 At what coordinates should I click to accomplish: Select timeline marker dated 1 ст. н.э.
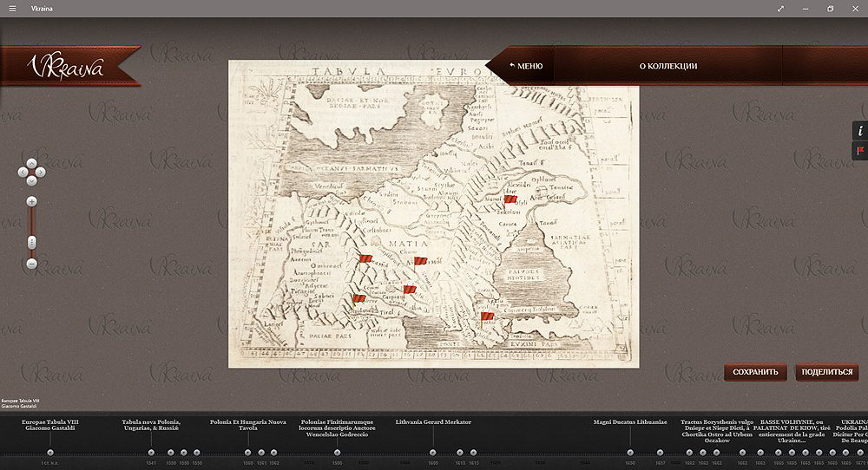click(50, 453)
